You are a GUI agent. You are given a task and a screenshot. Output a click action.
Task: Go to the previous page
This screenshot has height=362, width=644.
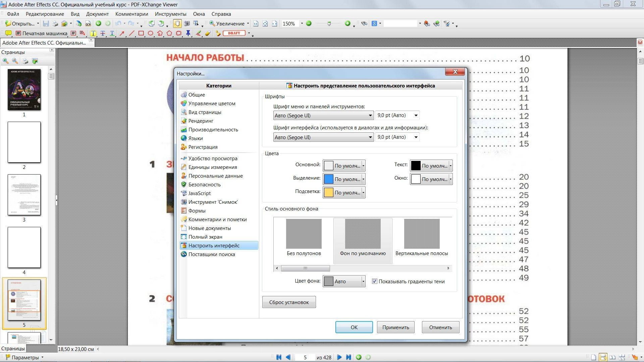pos(288,357)
